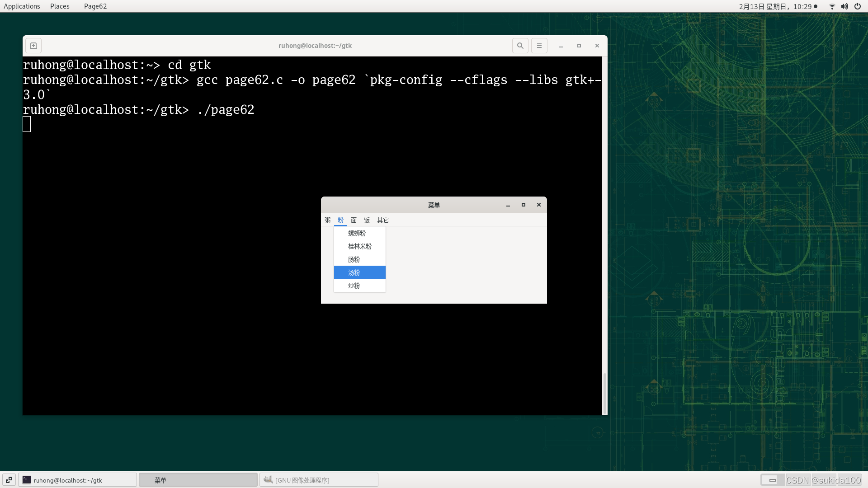Viewport: 868px width, 488px height.
Task: Open the 其它 menu in menubar
Action: [x=382, y=220]
